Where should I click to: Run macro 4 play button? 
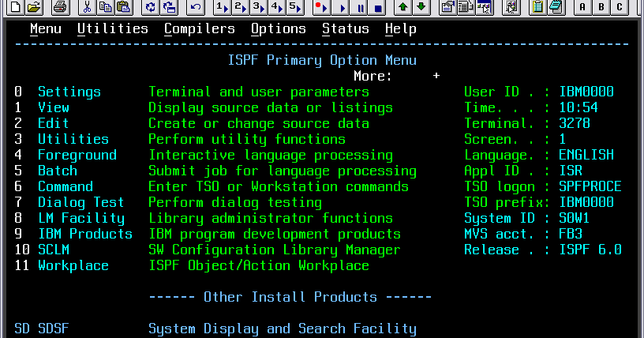tap(276, 6)
